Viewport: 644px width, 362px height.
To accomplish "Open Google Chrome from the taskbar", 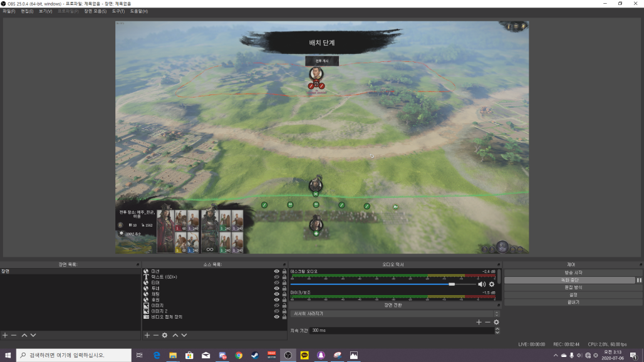I will pyautogui.click(x=239, y=356).
